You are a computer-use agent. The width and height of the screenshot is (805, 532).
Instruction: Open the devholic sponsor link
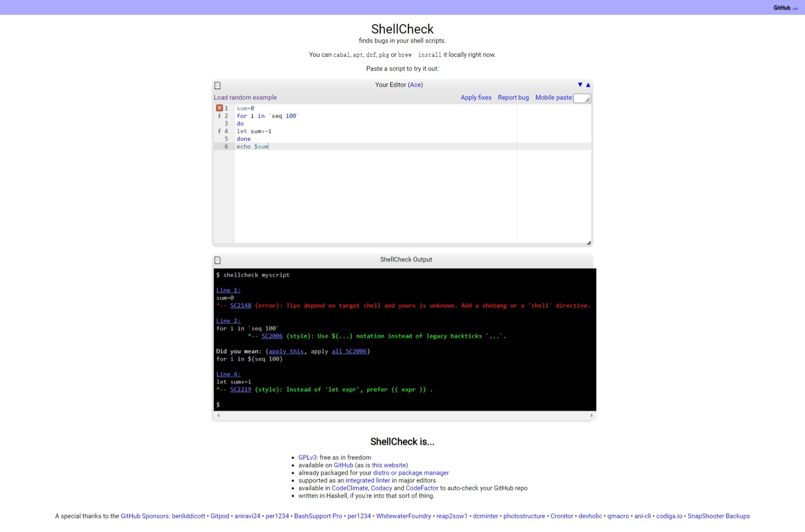coord(590,516)
